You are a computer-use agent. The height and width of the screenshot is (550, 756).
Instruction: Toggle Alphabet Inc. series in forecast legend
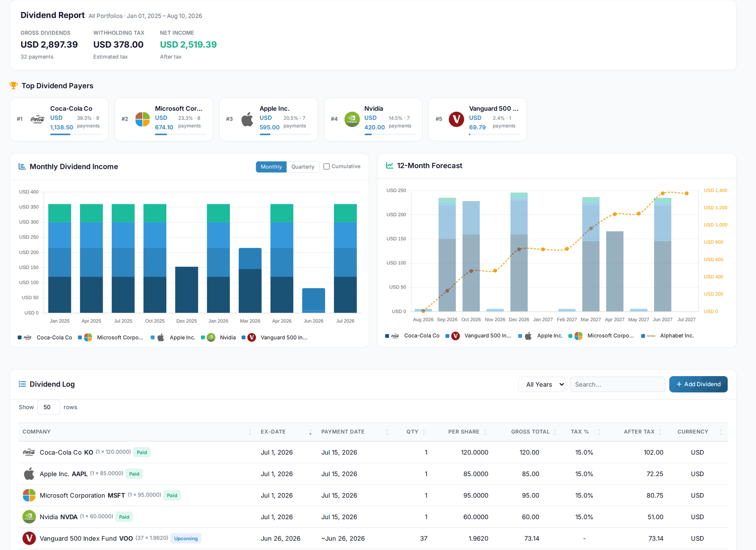pyautogui.click(x=667, y=336)
